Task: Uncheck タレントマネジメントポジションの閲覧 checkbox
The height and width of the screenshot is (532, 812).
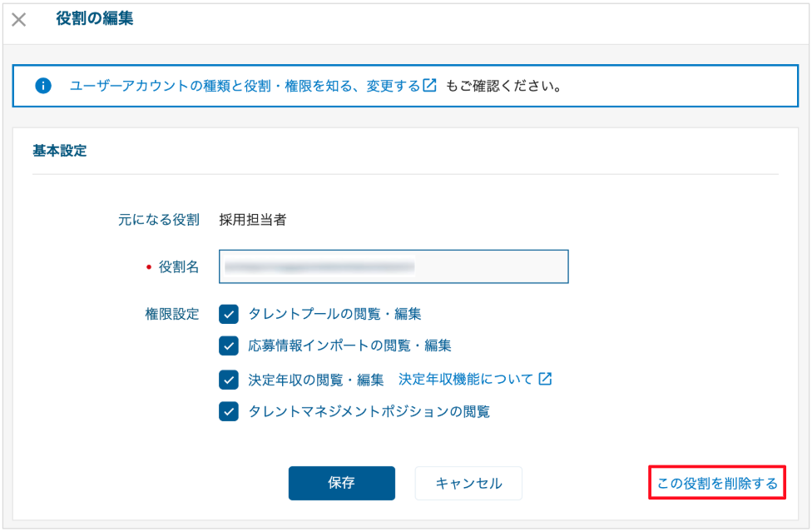Action: 228,412
